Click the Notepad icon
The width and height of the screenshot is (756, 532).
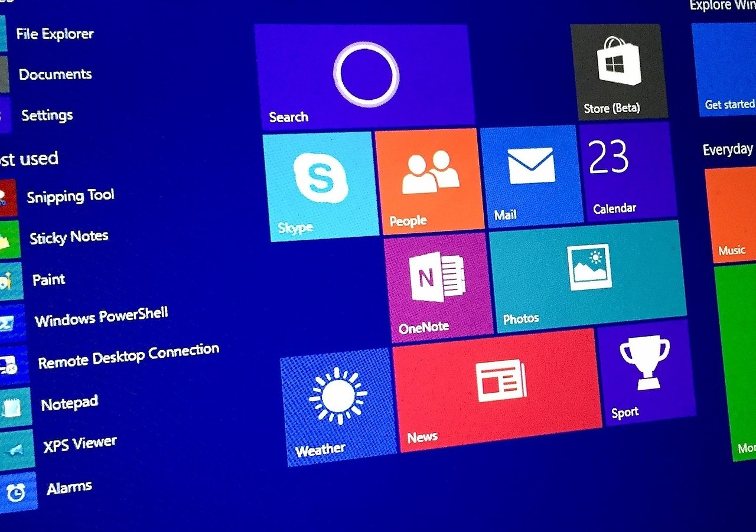tap(15, 407)
